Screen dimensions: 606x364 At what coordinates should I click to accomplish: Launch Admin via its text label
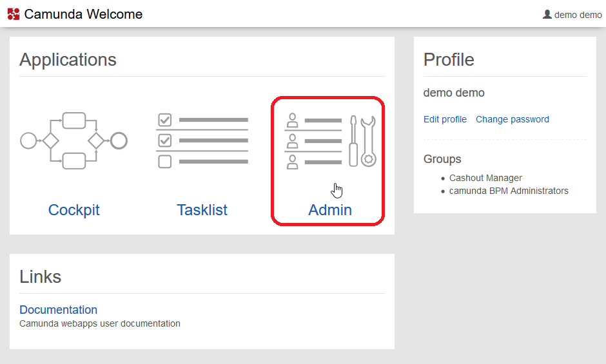(x=330, y=210)
